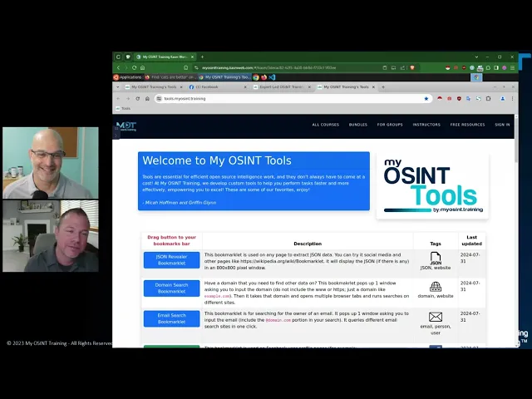Open BUNDLES nav item
The image size is (532, 399).
pyautogui.click(x=358, y=125)
